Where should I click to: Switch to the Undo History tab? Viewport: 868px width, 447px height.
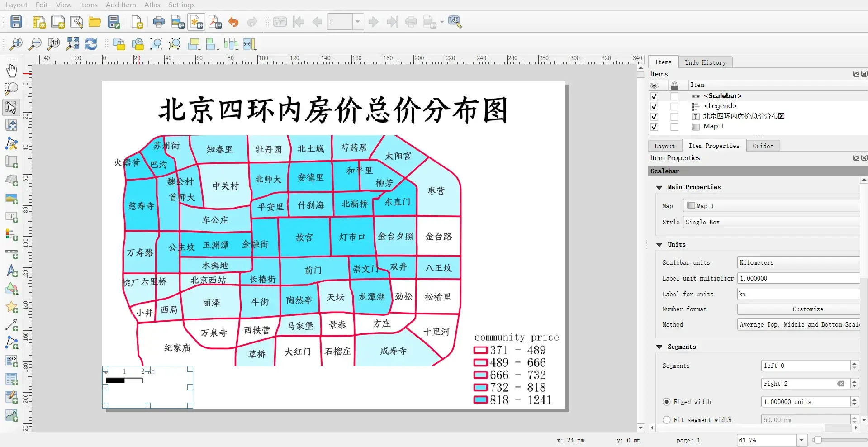705,62
